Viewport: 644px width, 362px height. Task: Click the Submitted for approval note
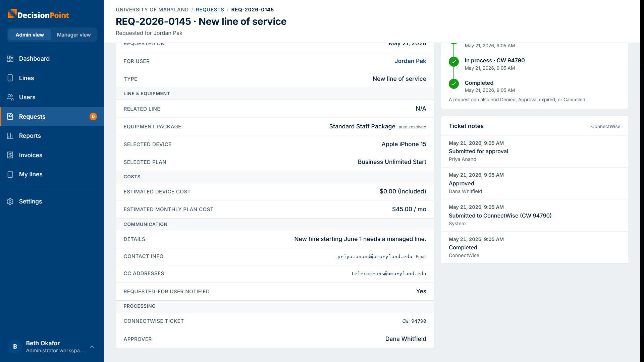click(x=478, y=151)
